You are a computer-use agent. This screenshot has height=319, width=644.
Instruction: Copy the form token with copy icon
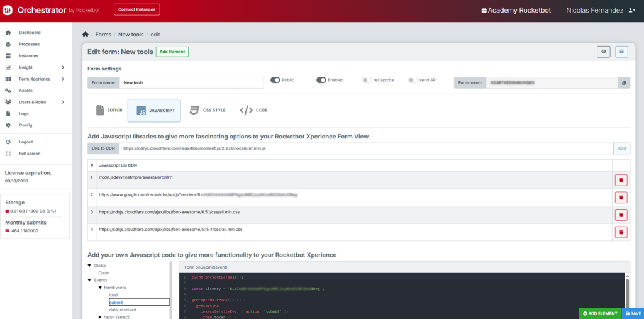(624, 82)
